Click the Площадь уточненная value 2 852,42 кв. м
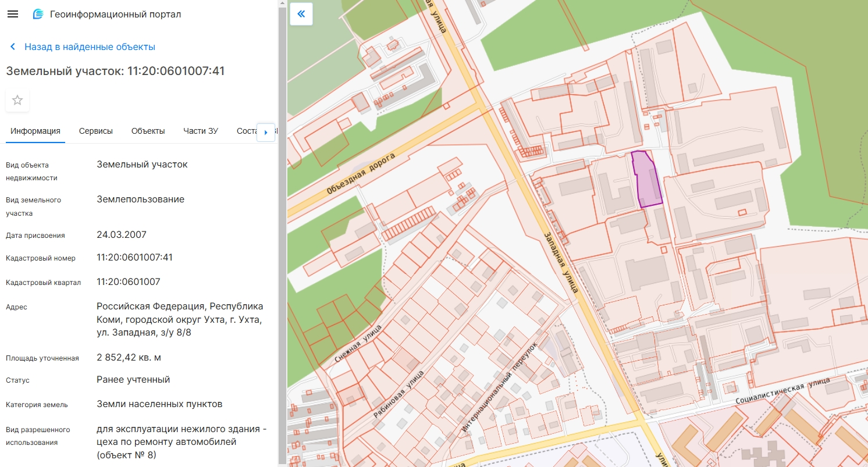 137,357
